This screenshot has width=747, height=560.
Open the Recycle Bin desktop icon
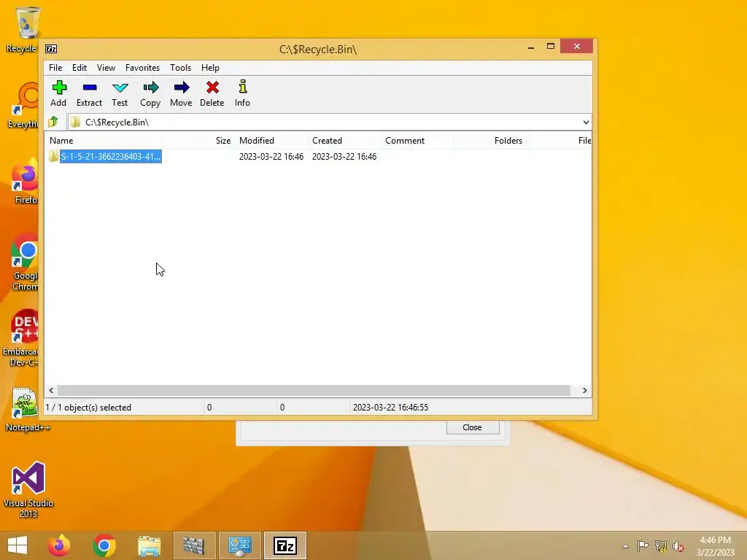pyautogui.click(x=23, y=29)
